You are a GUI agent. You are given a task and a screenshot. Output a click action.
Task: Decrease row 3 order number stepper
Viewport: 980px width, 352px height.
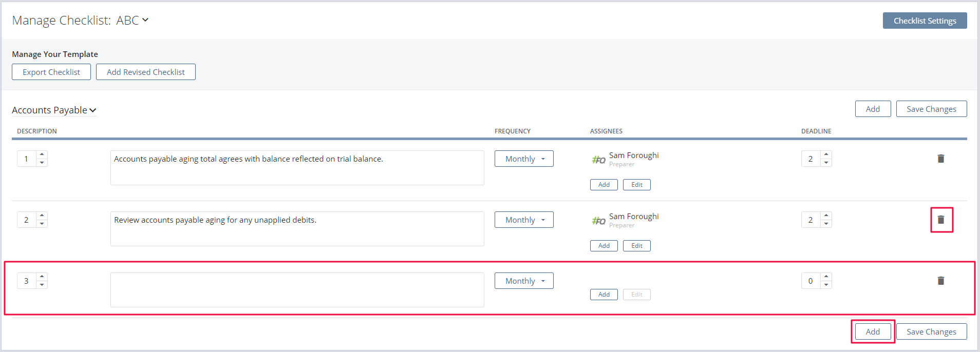point(42,285)
